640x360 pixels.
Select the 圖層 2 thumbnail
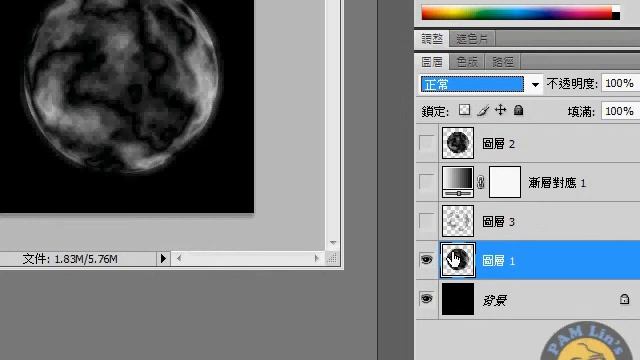coord(458,143)
